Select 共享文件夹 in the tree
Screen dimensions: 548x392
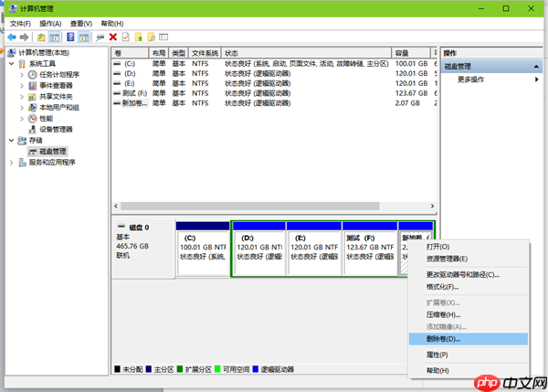click(56, 97)
